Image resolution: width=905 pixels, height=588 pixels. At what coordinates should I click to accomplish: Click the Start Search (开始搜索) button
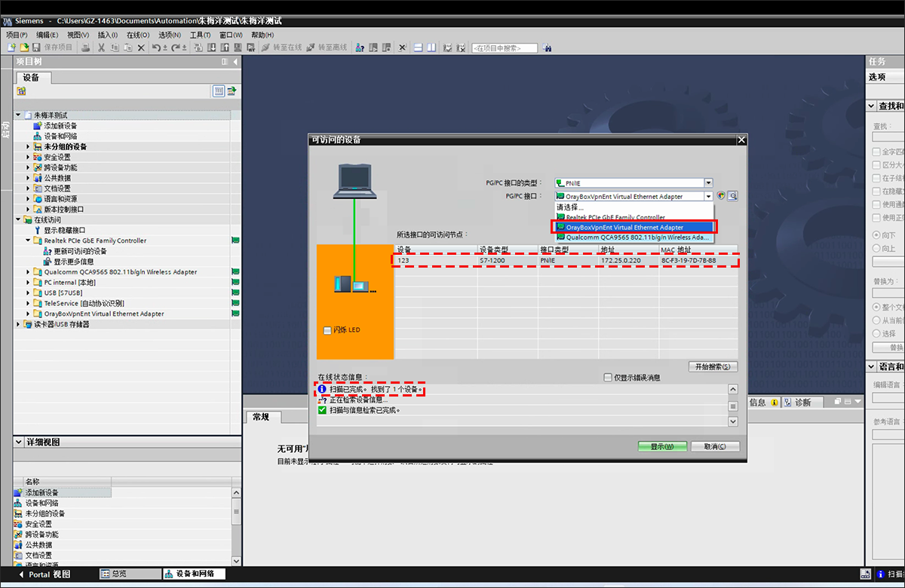point(713,366)
